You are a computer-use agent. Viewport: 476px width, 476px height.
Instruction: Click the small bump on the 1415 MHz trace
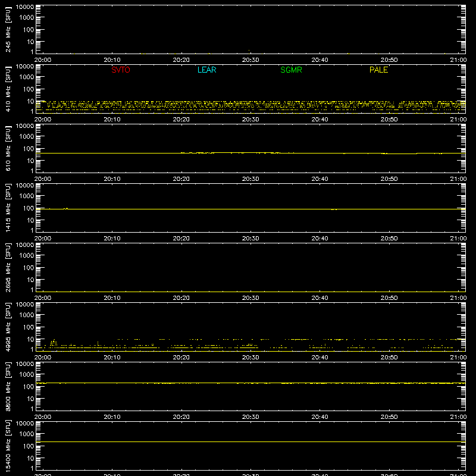click(66, 208)
